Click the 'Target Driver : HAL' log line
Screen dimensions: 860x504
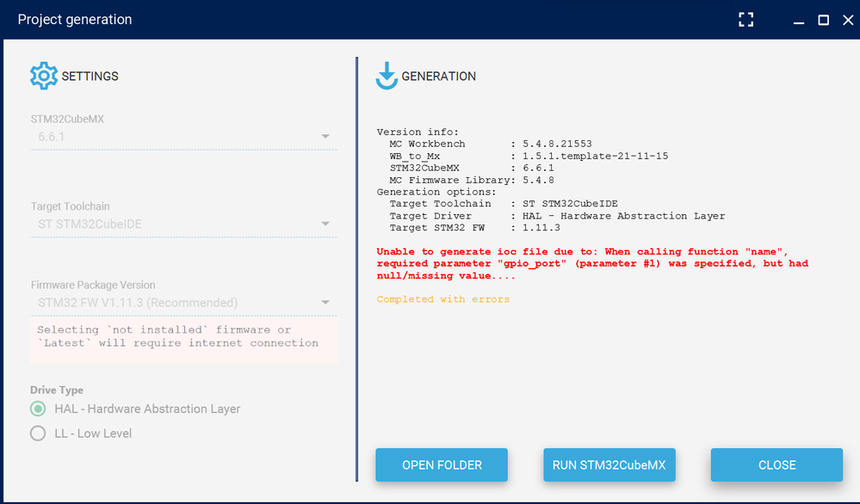[557, 216]
